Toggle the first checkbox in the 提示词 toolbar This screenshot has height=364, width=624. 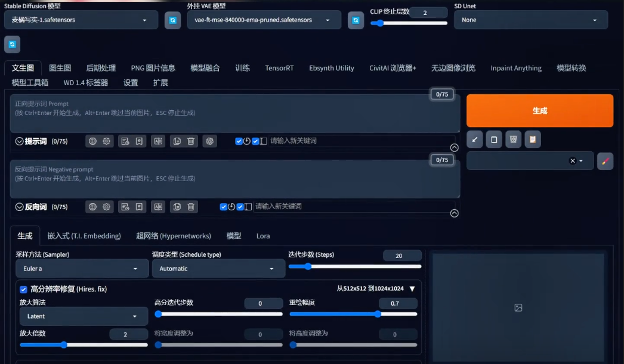(x=239, y=141)
